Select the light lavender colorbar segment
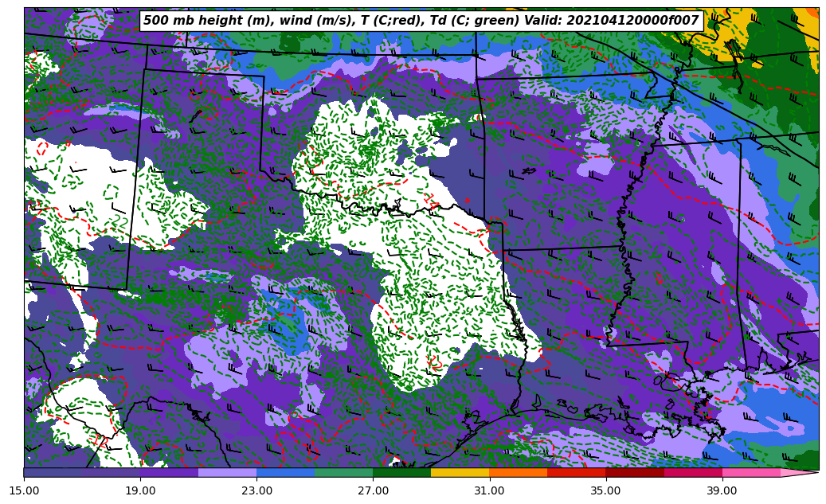 (x=227, y=472)
